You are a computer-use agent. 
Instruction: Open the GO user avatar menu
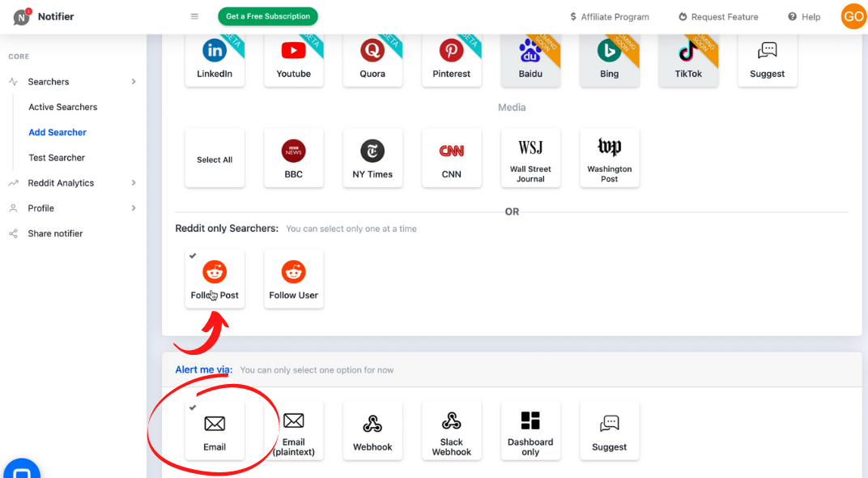pyautogui.click(x=853, y=17)
